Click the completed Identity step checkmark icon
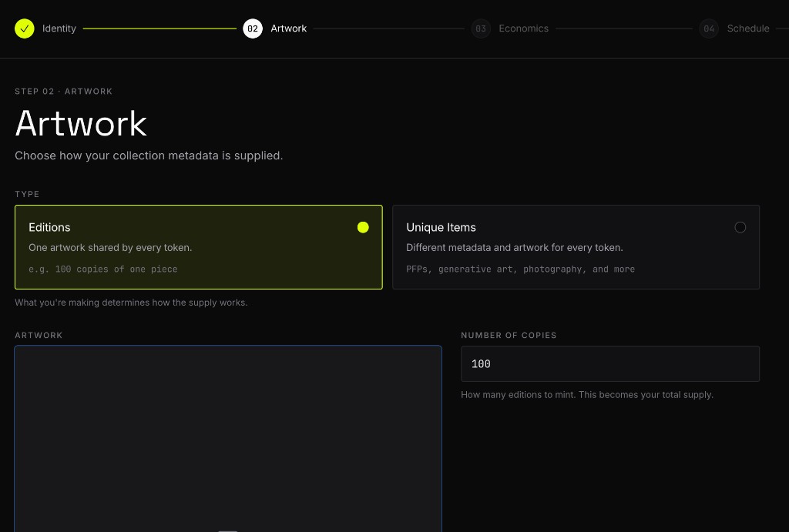Viewport: 789px width, 532px height. (x=24, y=28)
